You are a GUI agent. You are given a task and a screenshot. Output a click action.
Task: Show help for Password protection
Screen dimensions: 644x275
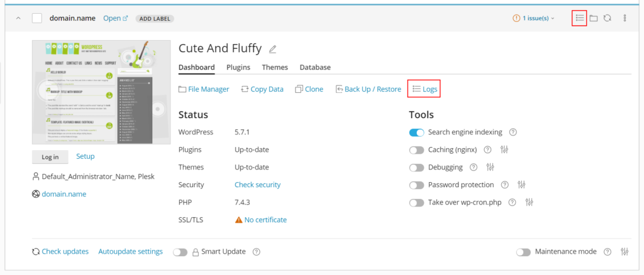coord(505,185)
